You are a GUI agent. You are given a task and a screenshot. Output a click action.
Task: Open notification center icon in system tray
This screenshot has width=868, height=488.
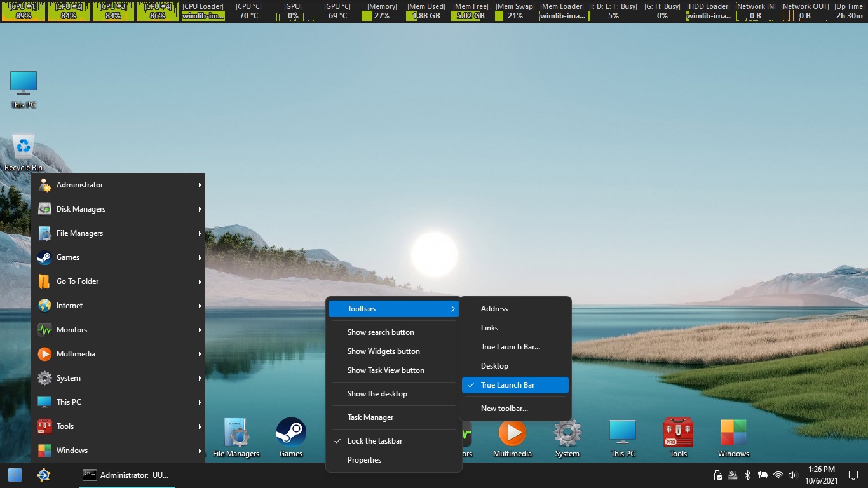click(x=853, y=475)
